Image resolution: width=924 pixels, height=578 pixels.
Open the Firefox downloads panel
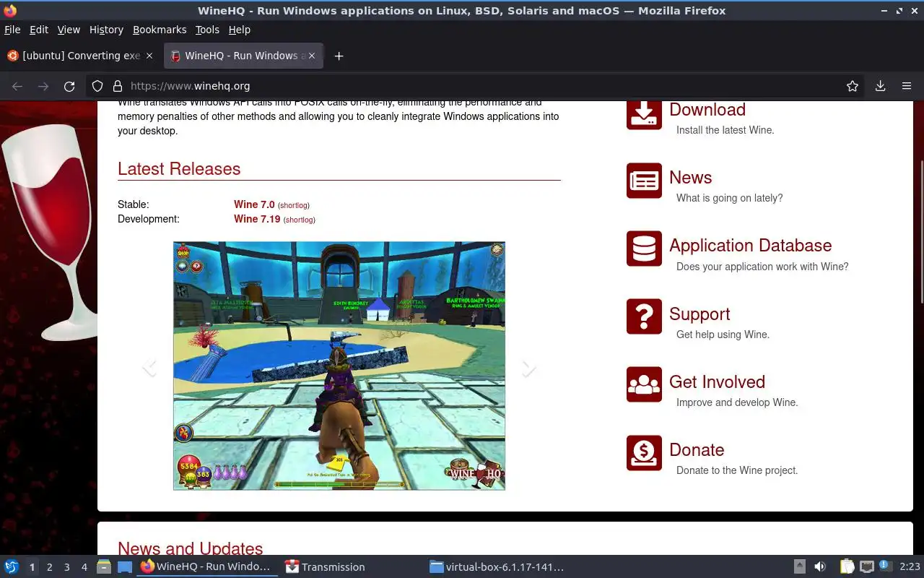pyautogui.click(x=880, y=86)
